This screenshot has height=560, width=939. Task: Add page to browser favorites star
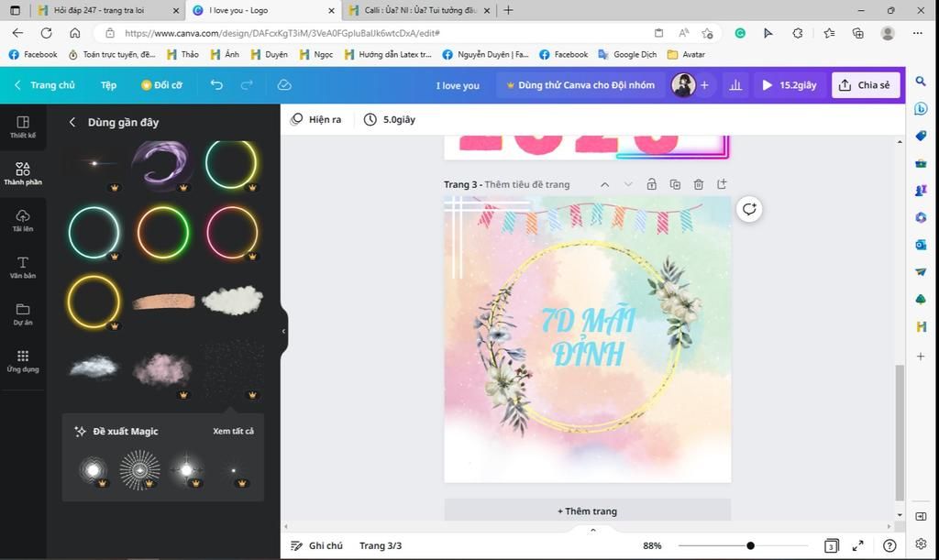[x=707, y=33]
